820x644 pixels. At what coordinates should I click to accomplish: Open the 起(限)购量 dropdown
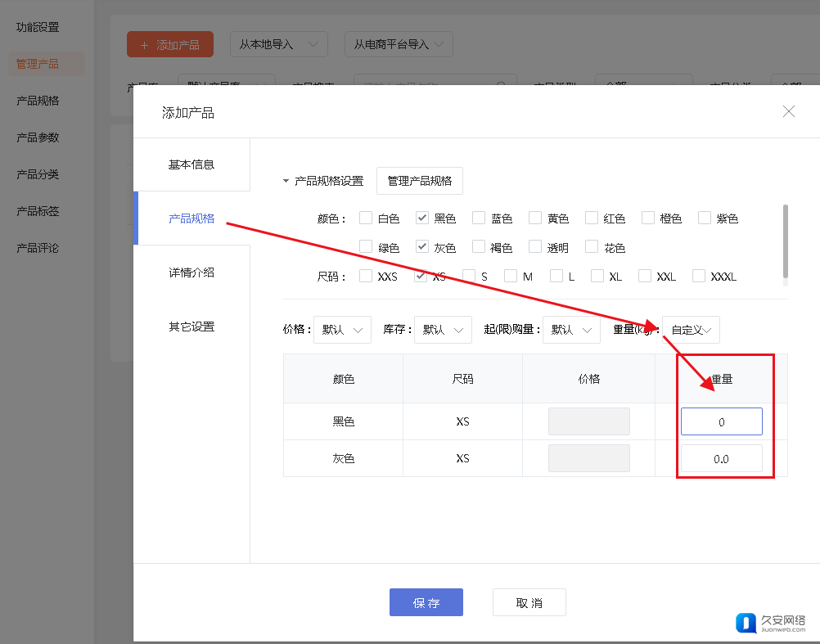[570, 330]
